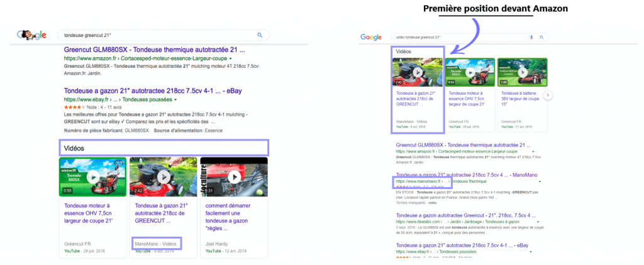Click the microphone icon in the 'vidéo tondeuse' search box
The image size is (644, 265).
pos(531,37)
